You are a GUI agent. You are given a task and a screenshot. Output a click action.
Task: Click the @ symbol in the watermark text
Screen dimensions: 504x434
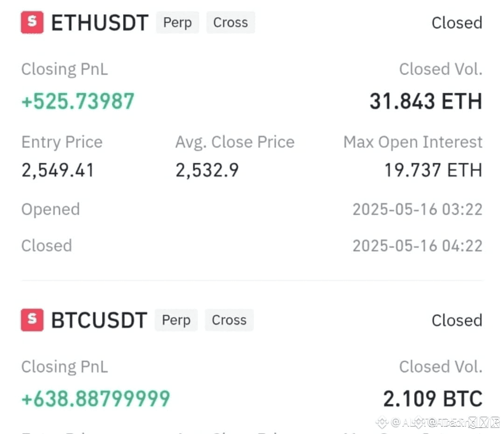(x=395, y=422)
